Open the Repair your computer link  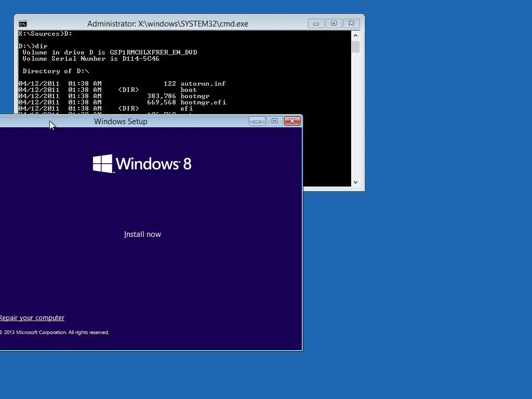[x=32, y=318]
